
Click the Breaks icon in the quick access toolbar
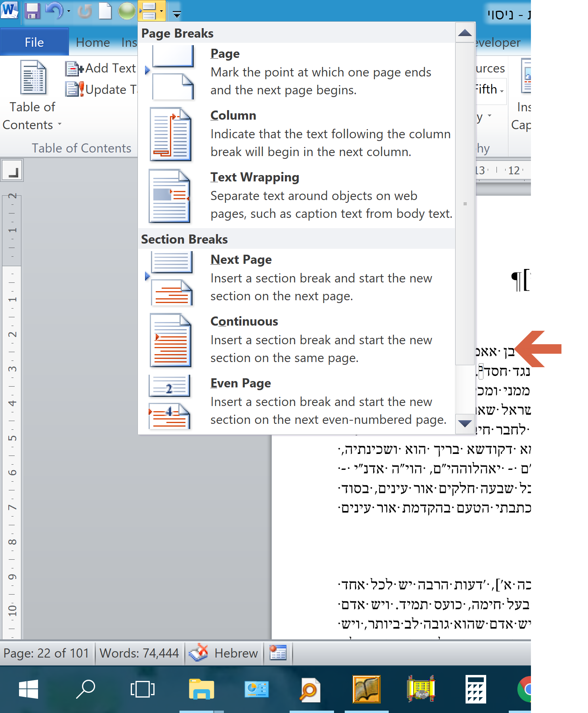149,11
